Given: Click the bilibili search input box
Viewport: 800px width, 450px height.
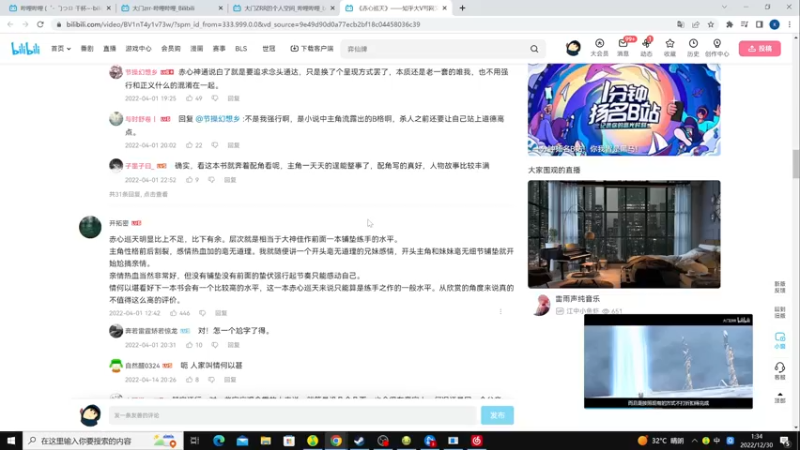Looking at the screenshot, I should click(436, 49).
